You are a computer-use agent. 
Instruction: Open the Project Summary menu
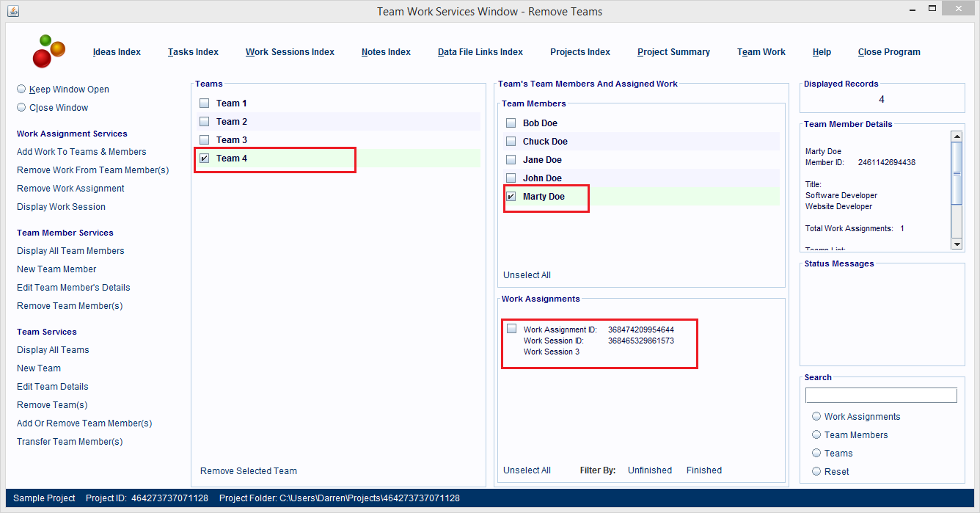(673, 52)
